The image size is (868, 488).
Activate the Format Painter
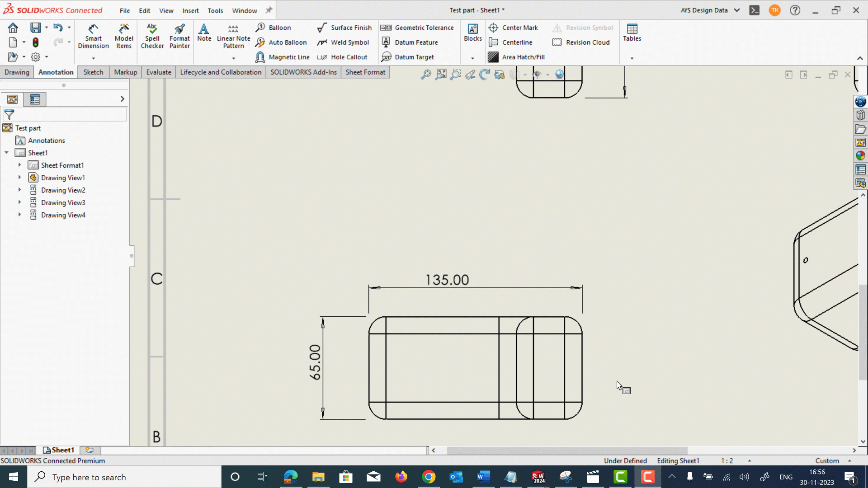(x=179, y=36)
